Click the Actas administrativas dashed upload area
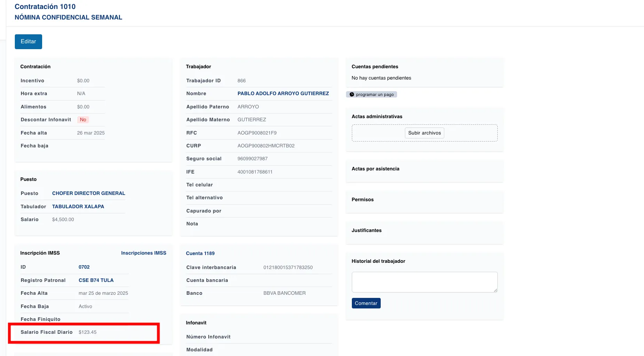 point(374,133)
